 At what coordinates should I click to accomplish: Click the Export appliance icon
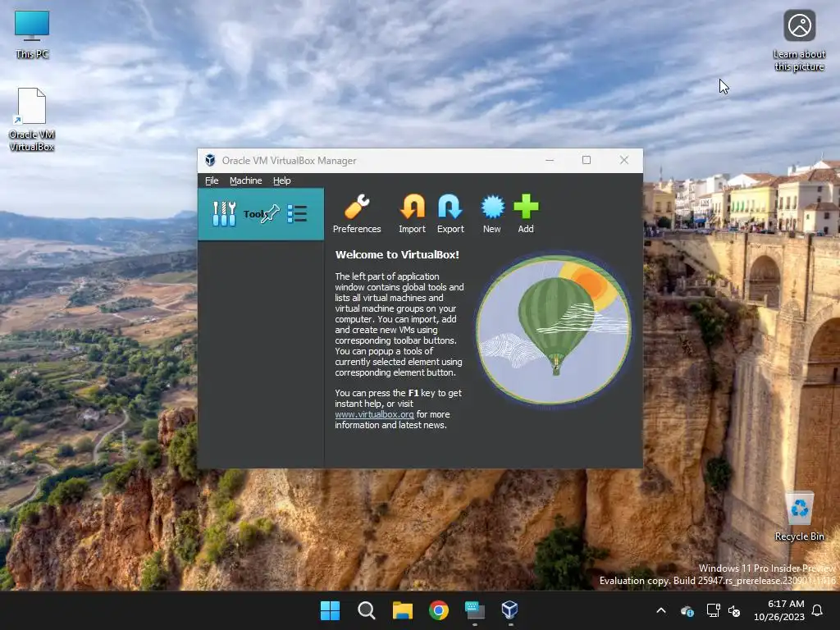click(450, 214)
